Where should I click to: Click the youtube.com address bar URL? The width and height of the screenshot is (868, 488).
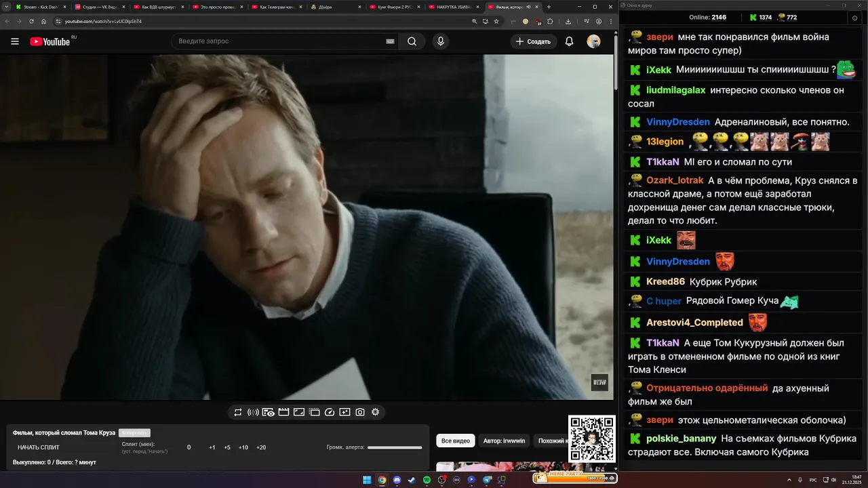[103, 21]
